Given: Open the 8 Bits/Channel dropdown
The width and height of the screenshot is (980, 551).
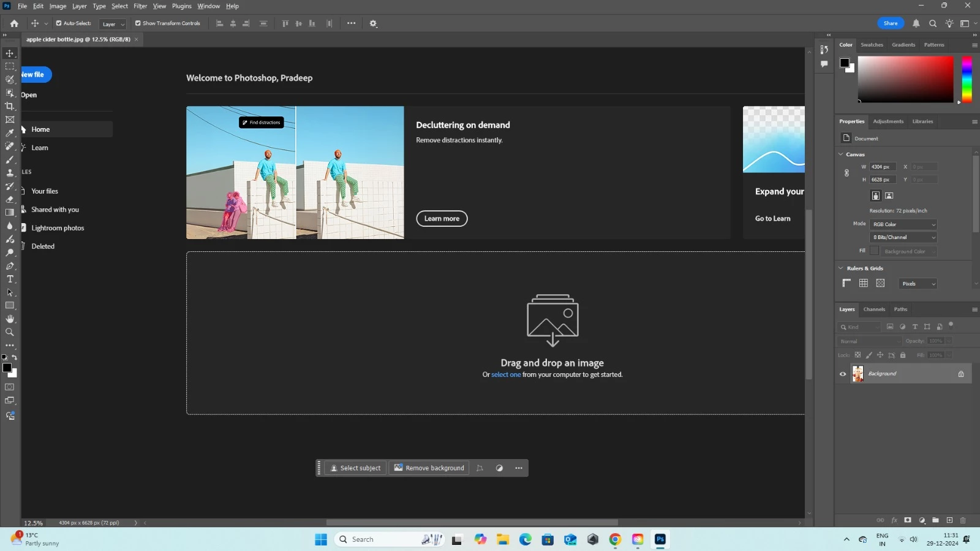Looking at the screenshot, I should [x=904, y=237].
